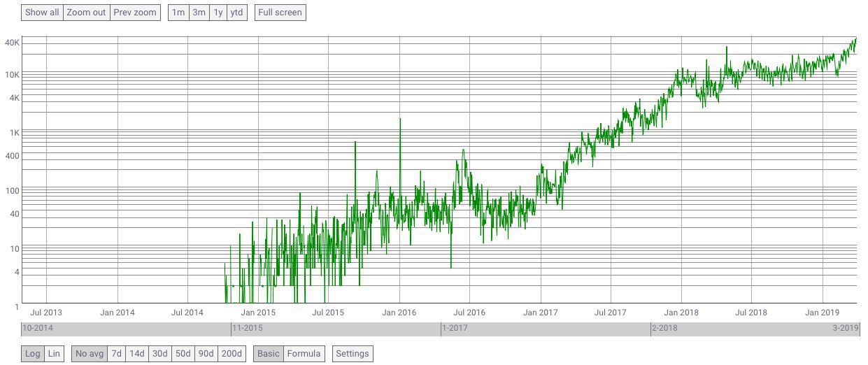Select Basic mode
Screen dimensions: 868x365
coord(269,354)
